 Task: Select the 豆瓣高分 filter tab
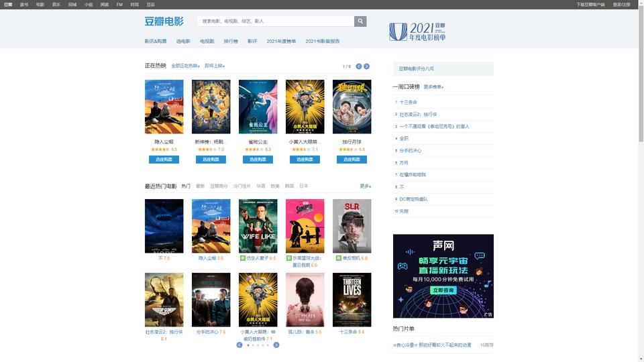click(x=219, y=186)
